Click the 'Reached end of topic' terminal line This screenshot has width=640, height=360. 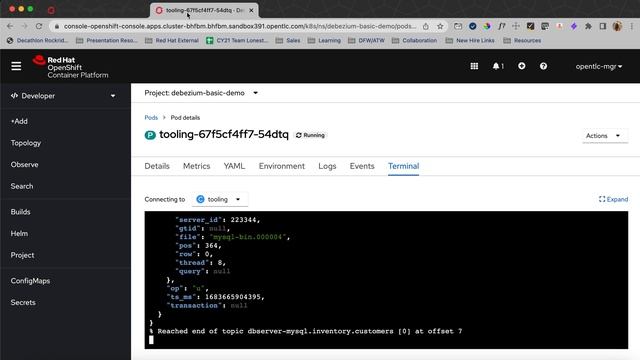(306, 331)
